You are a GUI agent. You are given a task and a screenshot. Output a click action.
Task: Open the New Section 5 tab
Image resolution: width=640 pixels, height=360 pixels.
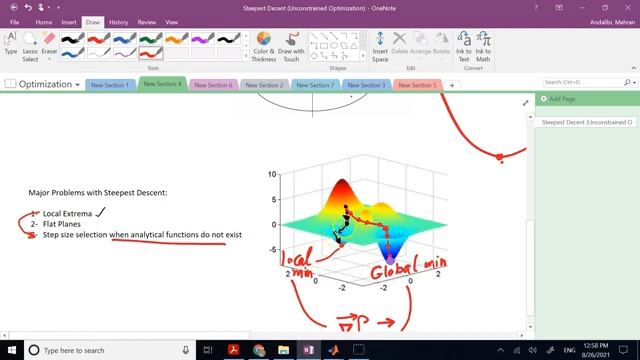click(418, 85)
